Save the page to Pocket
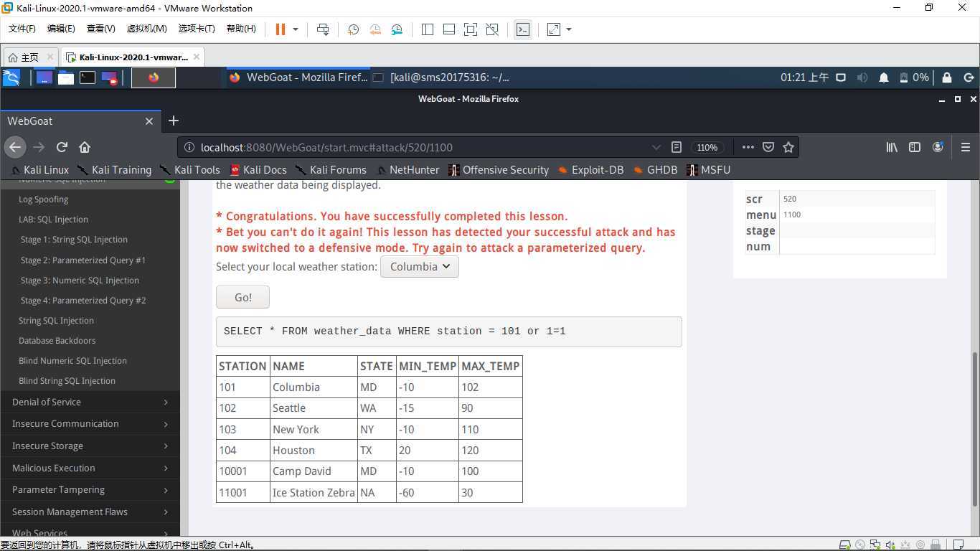980x551 pixels. tap(768, 147)
